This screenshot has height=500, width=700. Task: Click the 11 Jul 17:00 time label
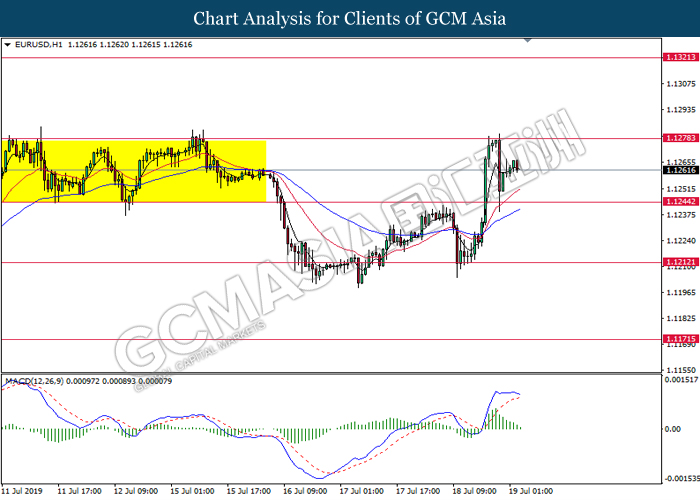pyautogui.click(x=79, y=491)
